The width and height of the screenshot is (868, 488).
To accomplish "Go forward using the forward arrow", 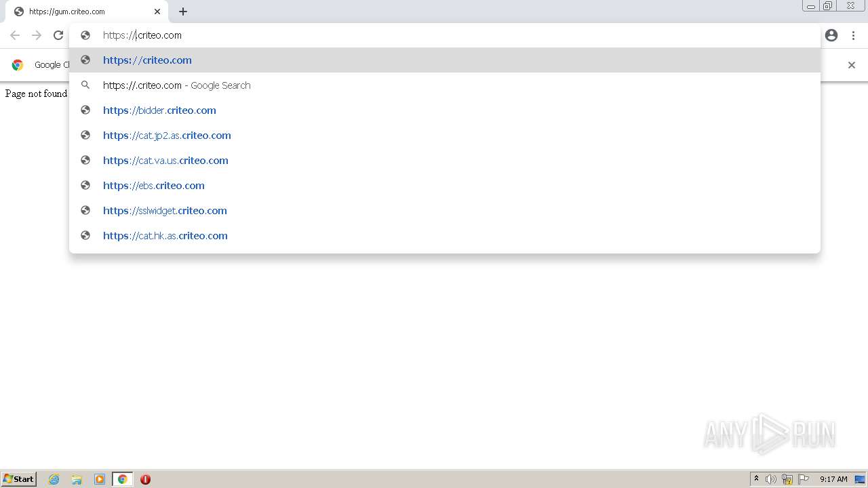I will coord(37,35).
